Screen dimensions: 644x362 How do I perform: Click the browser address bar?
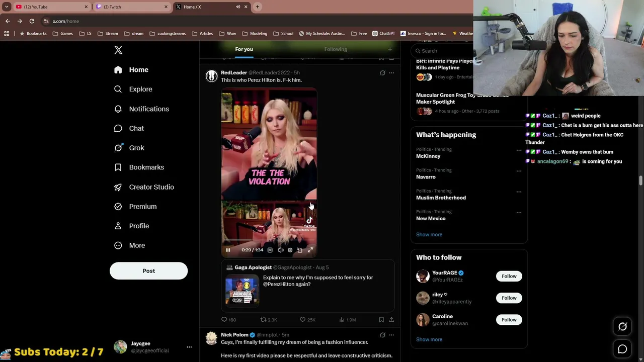pos(257,21)
